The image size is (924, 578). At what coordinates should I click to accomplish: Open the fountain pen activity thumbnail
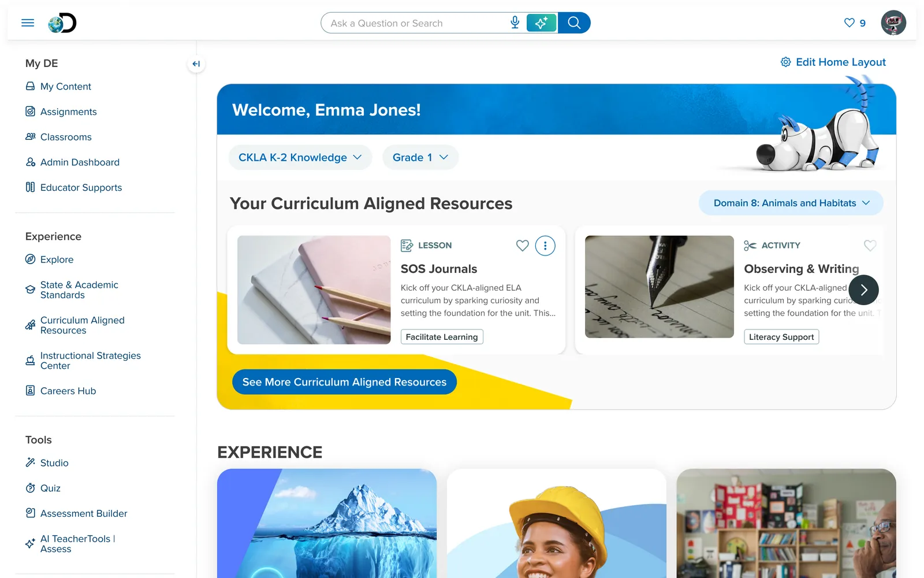click(x=660, y=287)
